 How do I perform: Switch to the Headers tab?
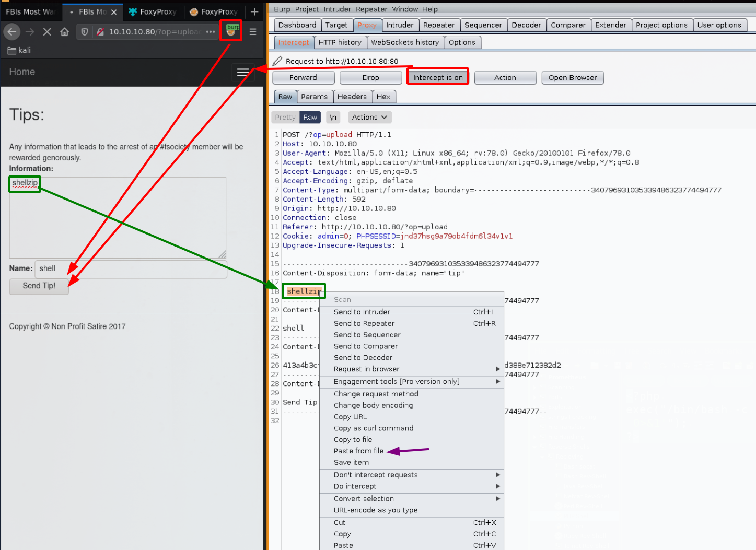click(x=352, y=97)
